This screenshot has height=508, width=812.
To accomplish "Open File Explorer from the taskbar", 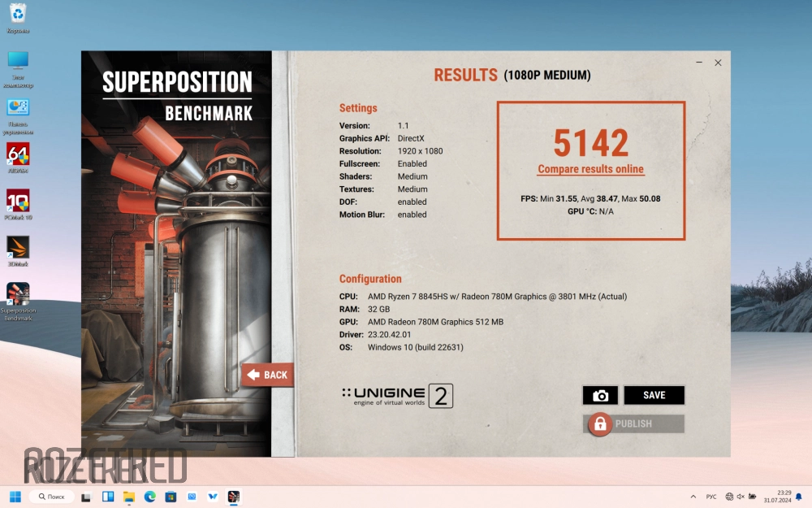I will pos(128,496).
